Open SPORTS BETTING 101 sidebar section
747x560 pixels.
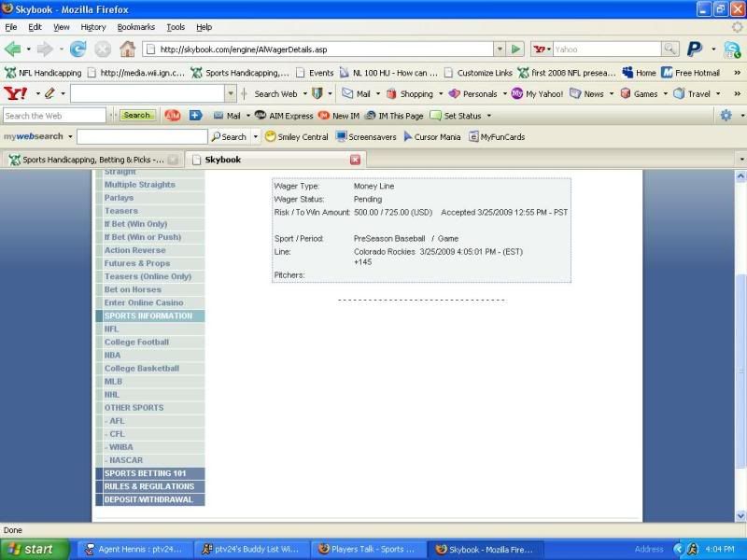[x=150, y=473]
